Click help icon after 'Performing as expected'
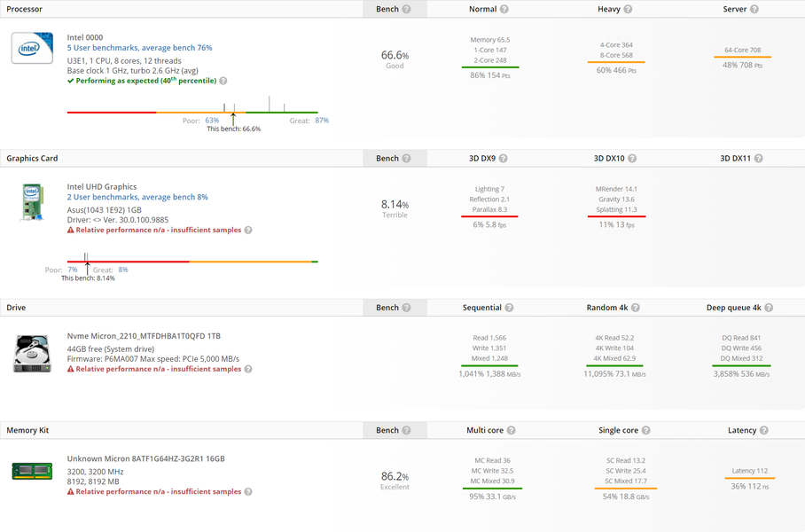 point(223,81)
